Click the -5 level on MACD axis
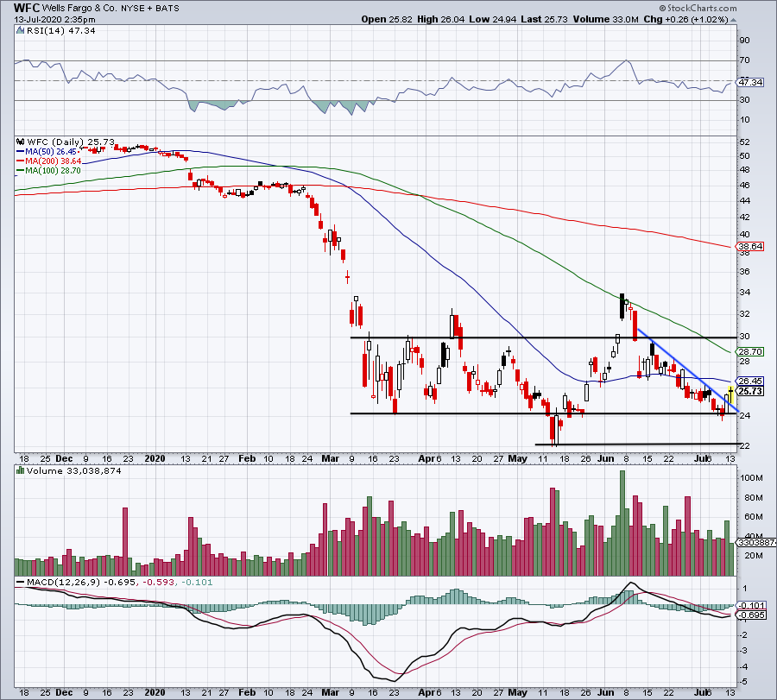 (744, 682)
